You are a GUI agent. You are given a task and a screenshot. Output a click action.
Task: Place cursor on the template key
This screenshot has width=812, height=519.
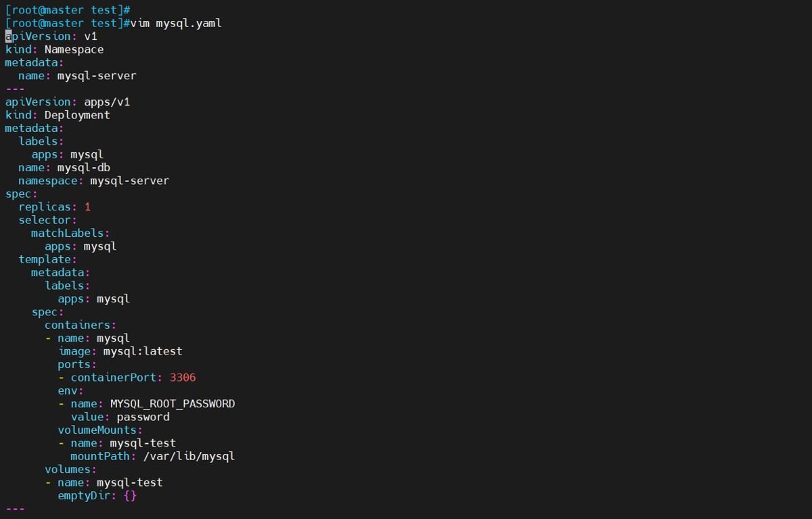click(44, 259)
